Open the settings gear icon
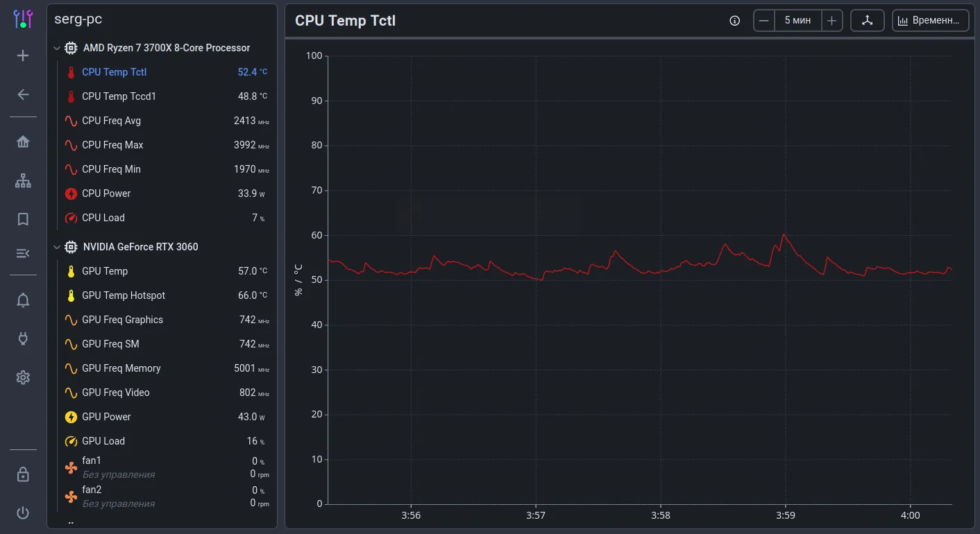The width and height of the screenshot is (980, 534). pyautogui.click(x=23, y=377)
